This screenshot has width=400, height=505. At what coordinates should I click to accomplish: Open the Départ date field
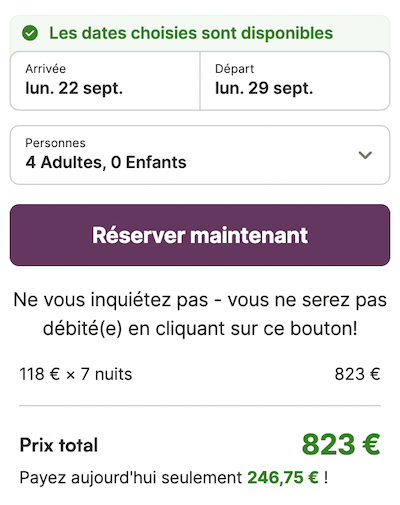pos(295,81)
